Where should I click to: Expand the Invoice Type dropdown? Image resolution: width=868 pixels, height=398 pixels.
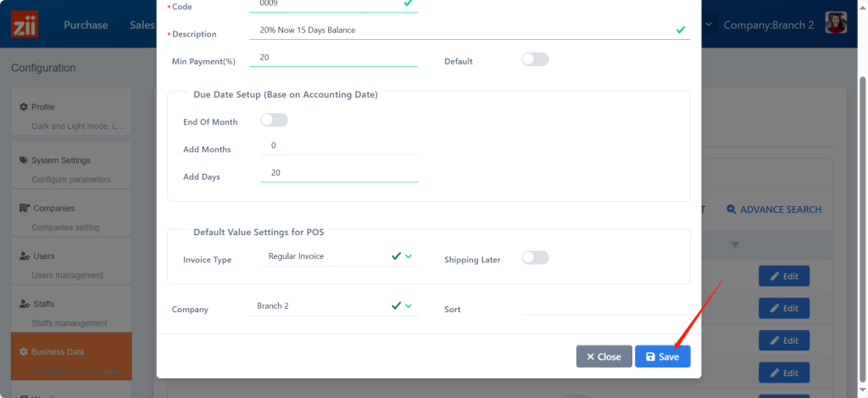pyautogui.click(x=408, y=256)
